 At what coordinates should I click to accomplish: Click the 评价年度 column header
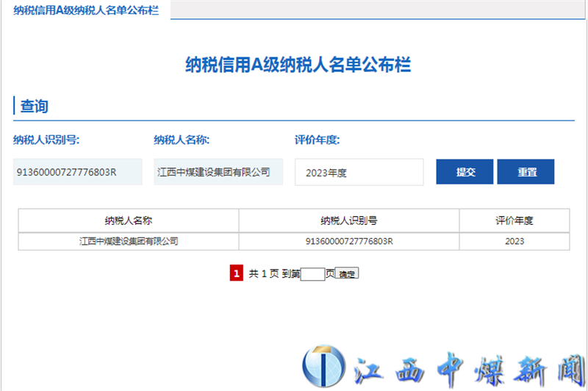click(x=514, y=220)
